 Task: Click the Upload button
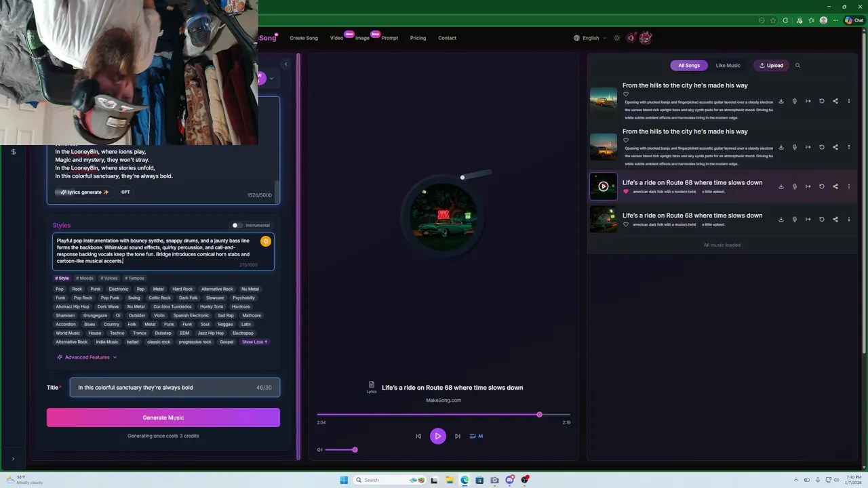coord(771,66)
